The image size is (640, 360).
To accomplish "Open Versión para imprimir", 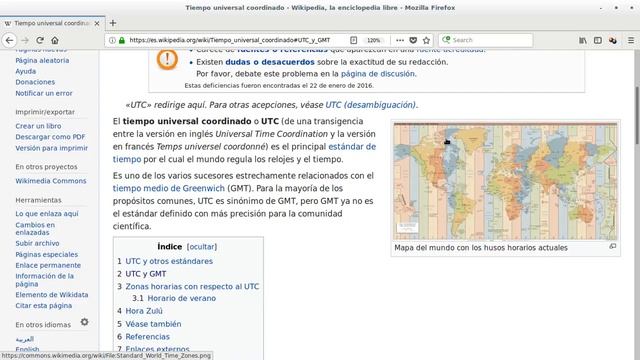I will (51, 148).
